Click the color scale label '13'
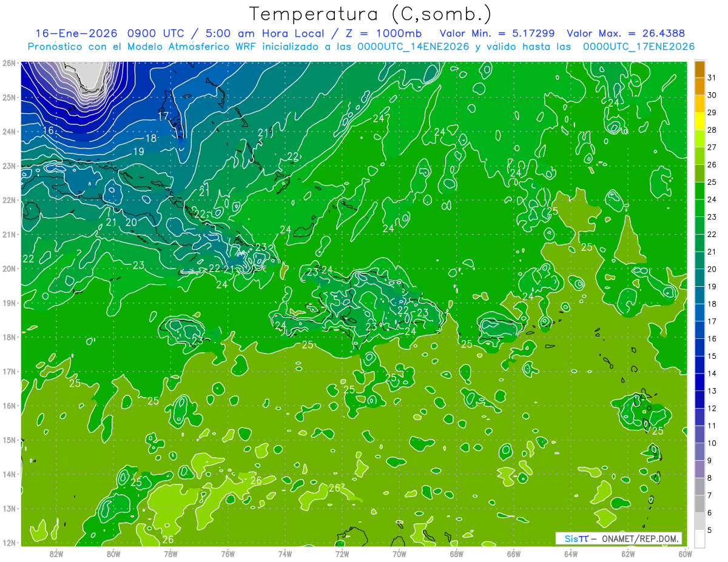Viewport: 728px width, 562px height. (712, 391)
